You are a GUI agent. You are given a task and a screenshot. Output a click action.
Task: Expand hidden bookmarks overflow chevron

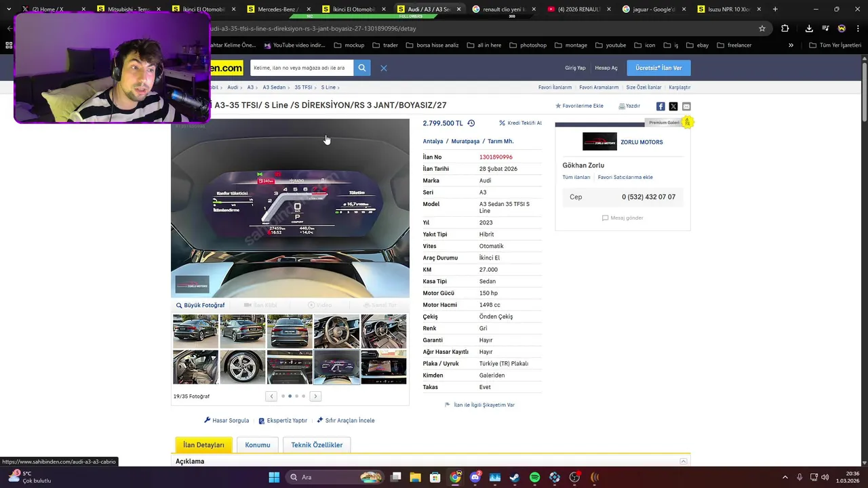click(x=791, y=45)
